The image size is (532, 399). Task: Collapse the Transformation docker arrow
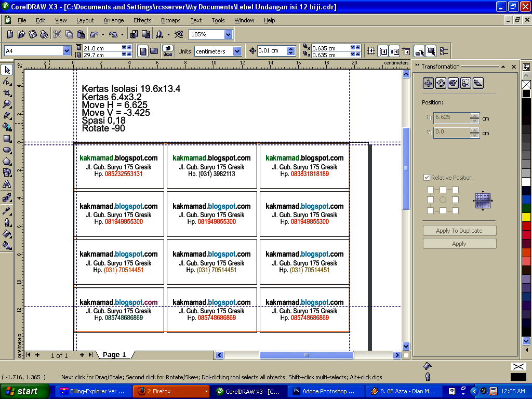pos(503,66)
